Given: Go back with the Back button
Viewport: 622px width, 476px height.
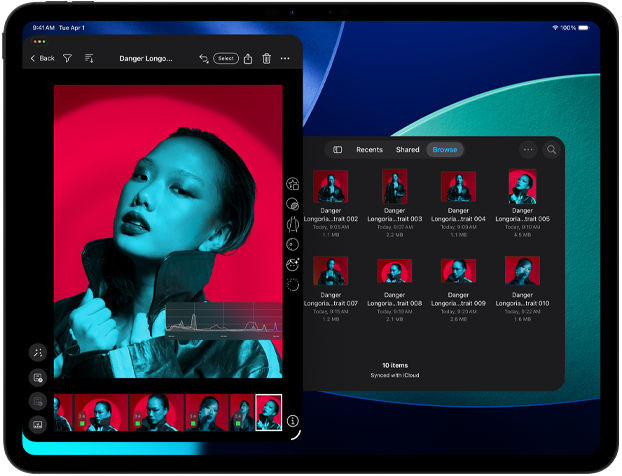Looking at the screenshot, I should pos(42,59).
